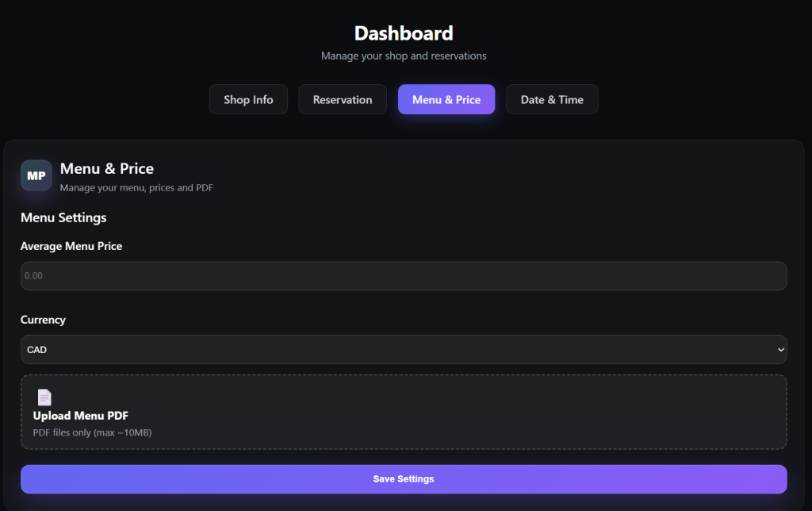The height and width of the screenshot is (511, 812).
Task: Click the Dashboard page title
Action: click(404, 33)
